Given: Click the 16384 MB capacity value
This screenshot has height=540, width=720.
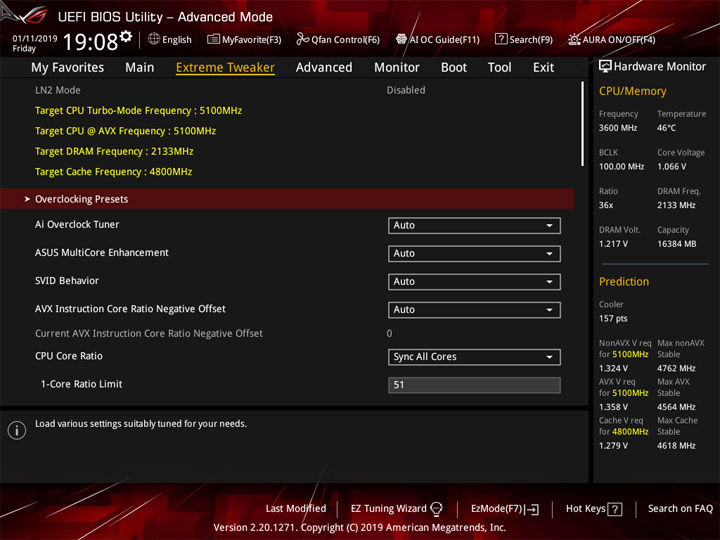Looking at the screenshot, I should pos(676,244).
